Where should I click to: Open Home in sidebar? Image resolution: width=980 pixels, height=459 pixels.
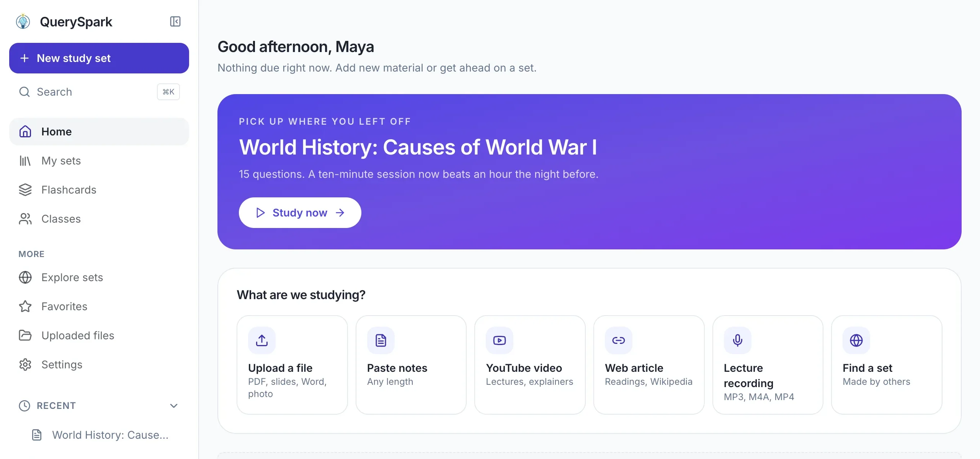point(99,132)
